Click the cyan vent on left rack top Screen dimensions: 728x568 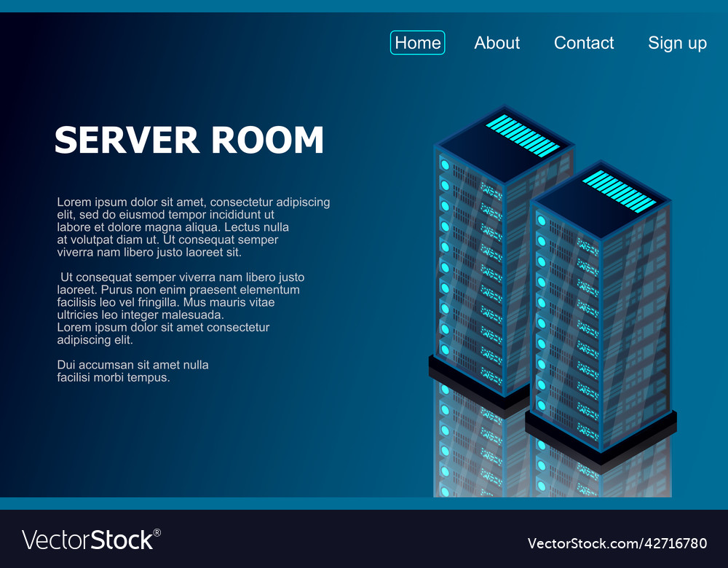(x=522, y=135)
